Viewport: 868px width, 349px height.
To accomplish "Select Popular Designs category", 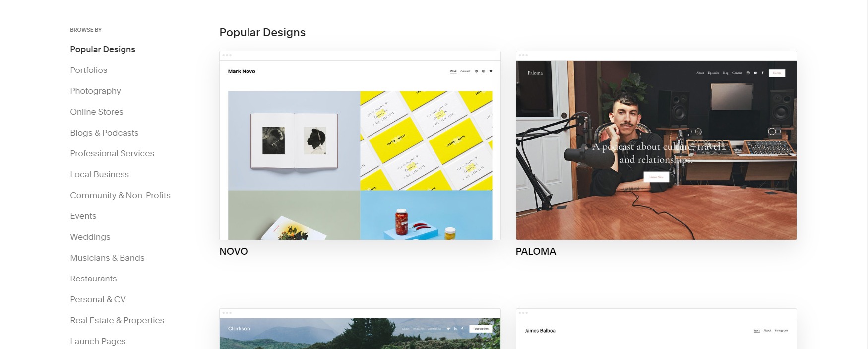I will 103,49.
